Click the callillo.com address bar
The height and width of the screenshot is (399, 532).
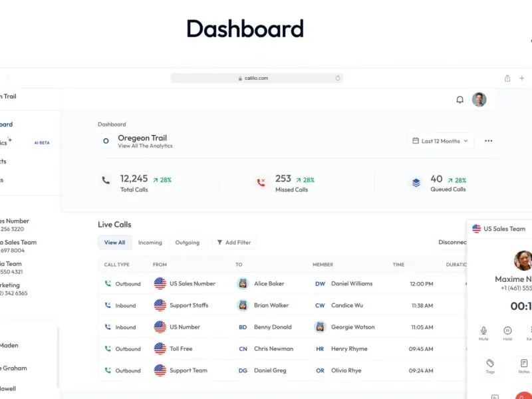[257, 78]
